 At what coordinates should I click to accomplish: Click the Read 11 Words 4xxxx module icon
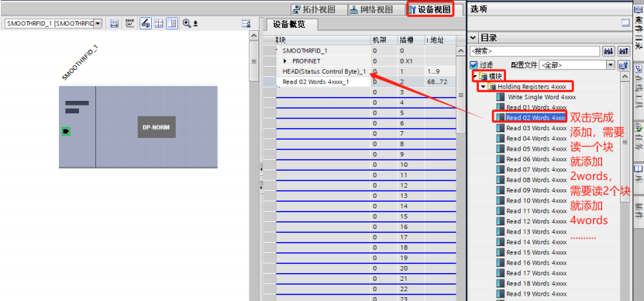501,211
